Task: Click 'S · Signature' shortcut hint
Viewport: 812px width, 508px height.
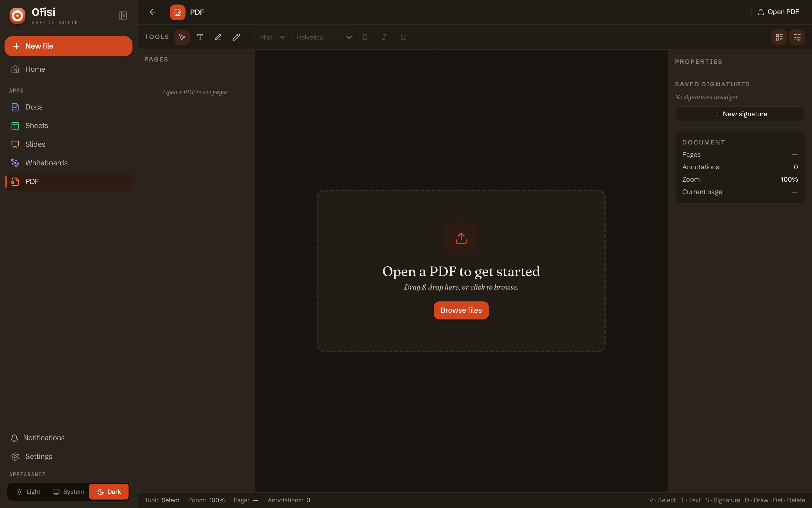Action: [722, 500]
